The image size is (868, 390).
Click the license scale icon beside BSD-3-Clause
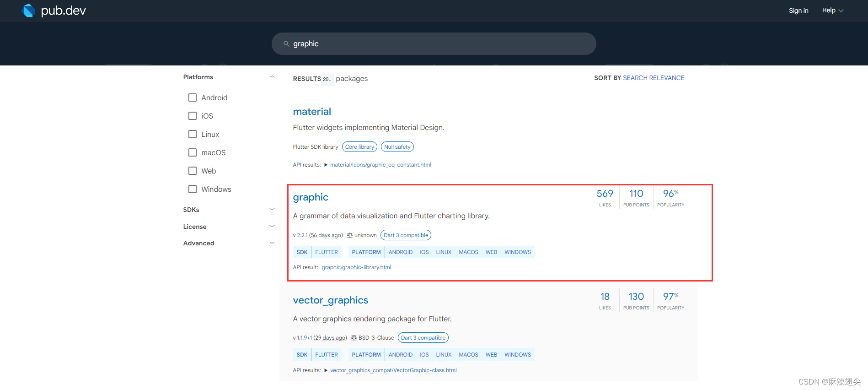pos(354,338)
